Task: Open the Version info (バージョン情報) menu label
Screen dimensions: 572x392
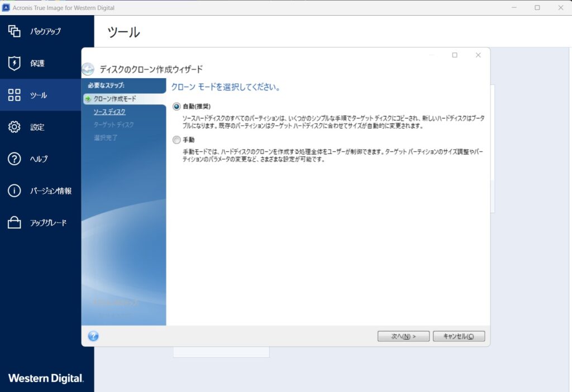Action: point(51,191)
